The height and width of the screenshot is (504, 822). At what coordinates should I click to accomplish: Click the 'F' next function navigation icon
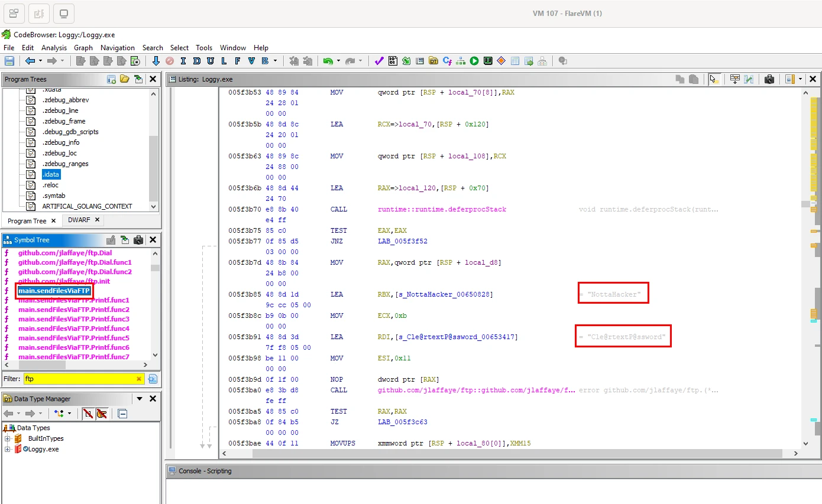pyautogui.click(x=237, y=61)
